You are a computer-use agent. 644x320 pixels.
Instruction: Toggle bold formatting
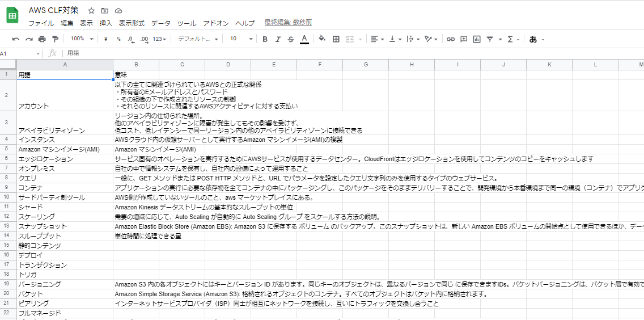[x=265, y=39]
